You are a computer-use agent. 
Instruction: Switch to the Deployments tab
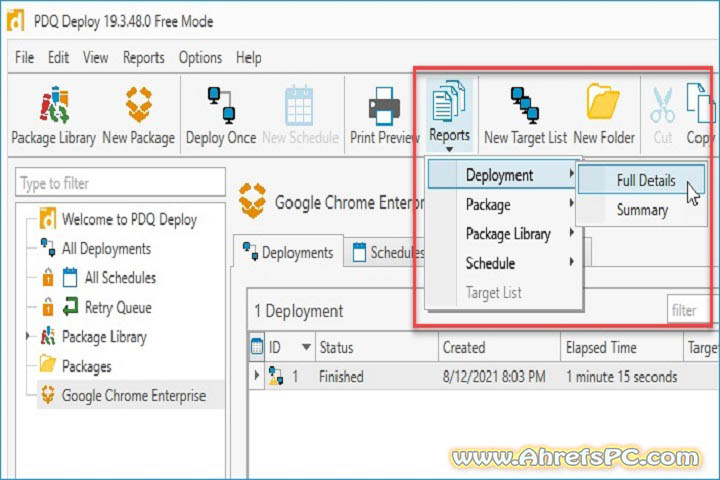288,252
